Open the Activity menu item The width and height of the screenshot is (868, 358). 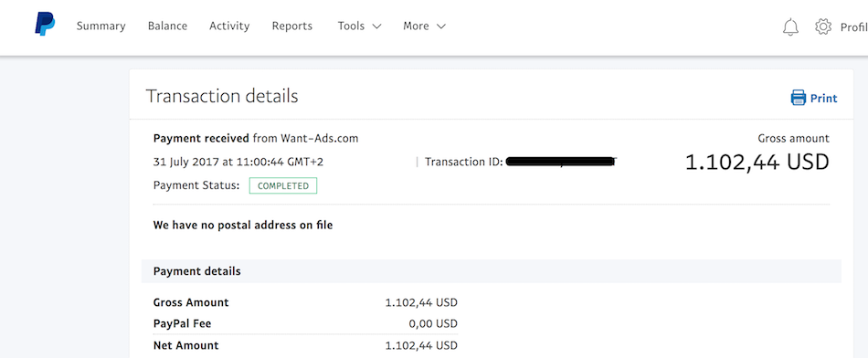[x=229, y=26]
